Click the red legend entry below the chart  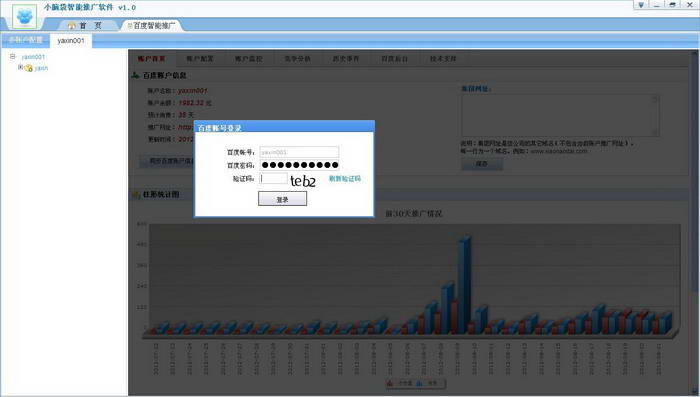click(400, 383)
